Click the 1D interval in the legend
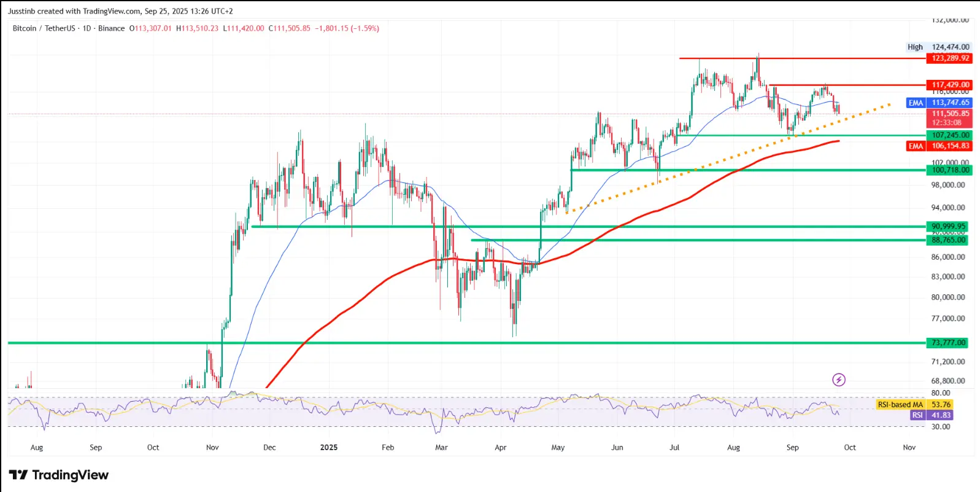 pos(87,28)
